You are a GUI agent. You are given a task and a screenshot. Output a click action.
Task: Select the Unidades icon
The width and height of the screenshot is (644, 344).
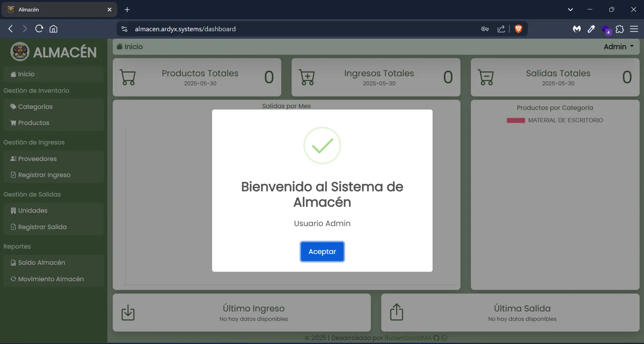pyautogui.click(x=13, y=211)
